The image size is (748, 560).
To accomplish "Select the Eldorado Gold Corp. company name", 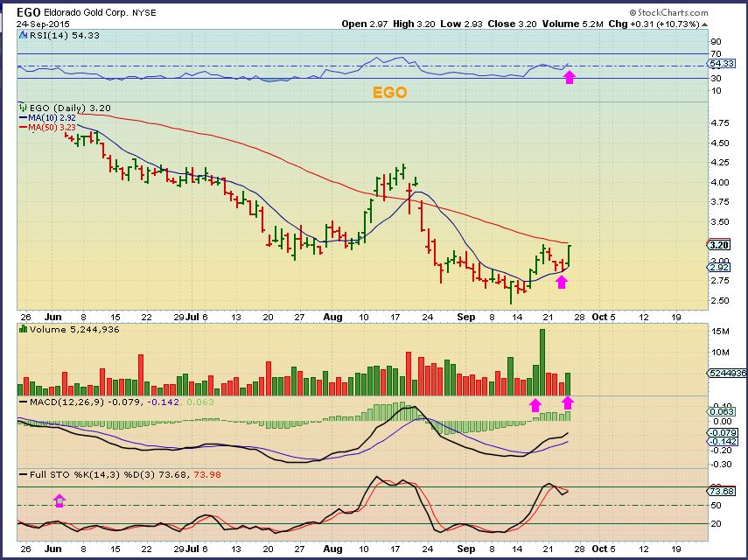I will pyautogui.click(x=87, y=13).
